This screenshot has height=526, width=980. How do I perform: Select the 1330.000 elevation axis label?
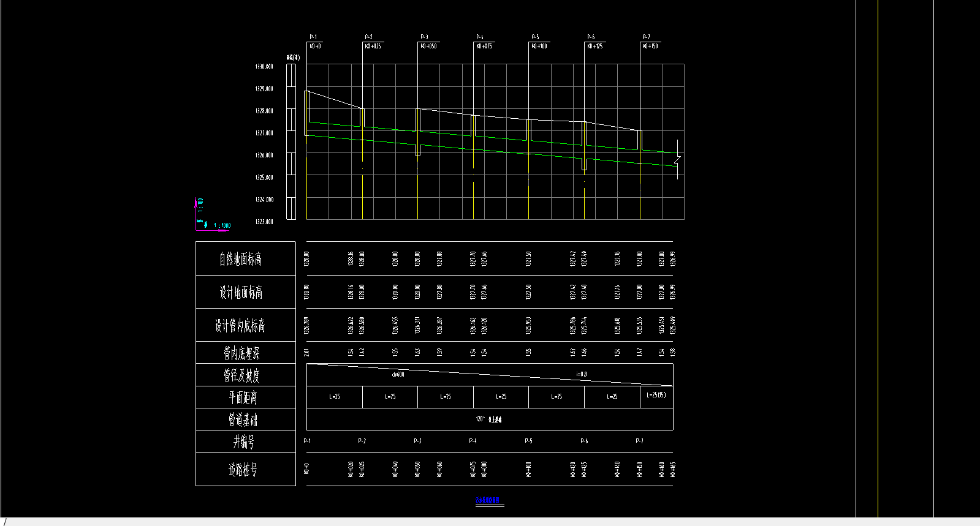pyautogui.click(x=264, y=67)
